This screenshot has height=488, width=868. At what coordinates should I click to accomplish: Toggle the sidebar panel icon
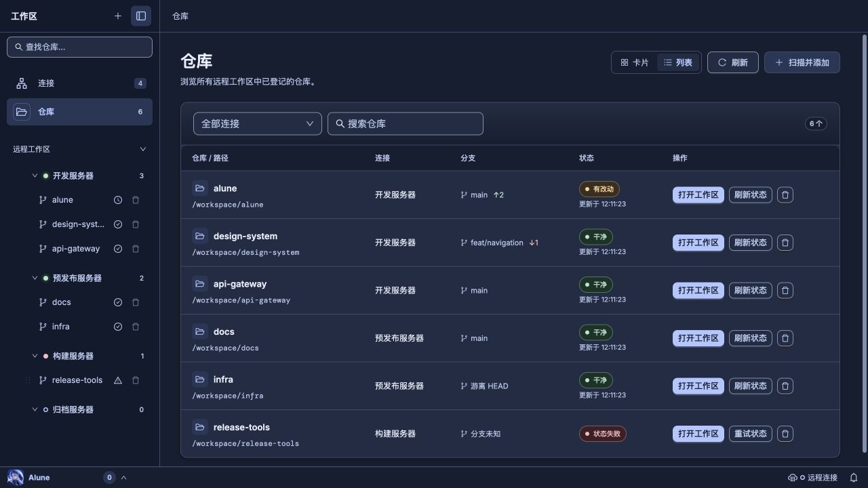point(141,16)
